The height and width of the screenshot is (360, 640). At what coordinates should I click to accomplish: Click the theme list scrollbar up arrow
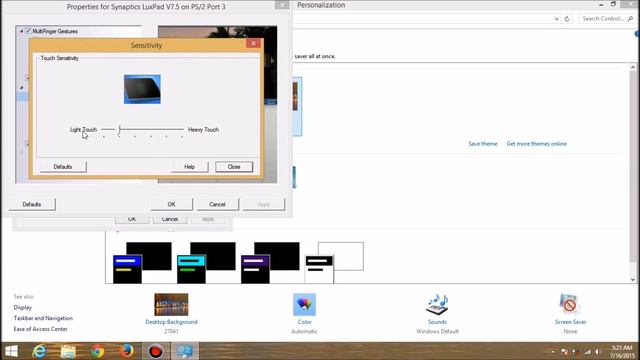coord(633,67)
